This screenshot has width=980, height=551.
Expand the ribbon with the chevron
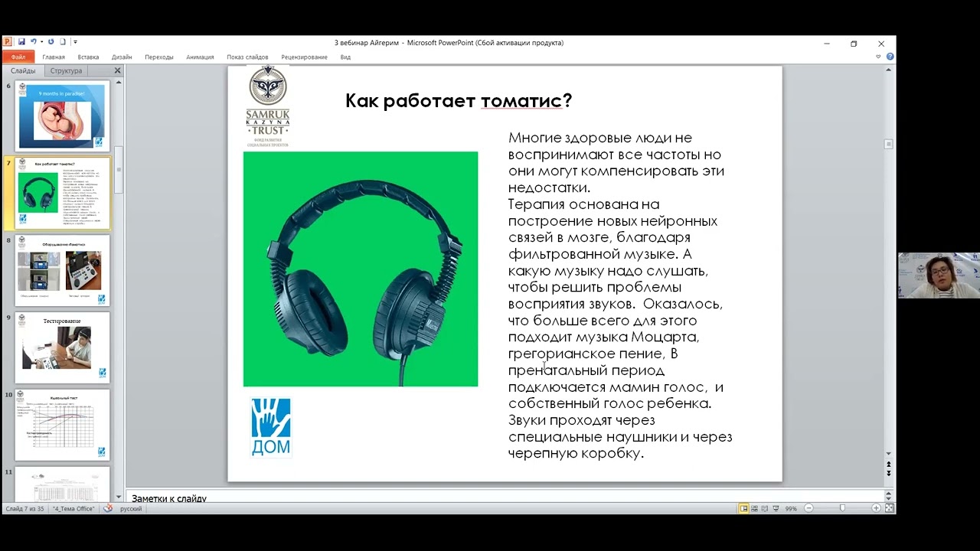pyautogui.click(x=878, y=57)
